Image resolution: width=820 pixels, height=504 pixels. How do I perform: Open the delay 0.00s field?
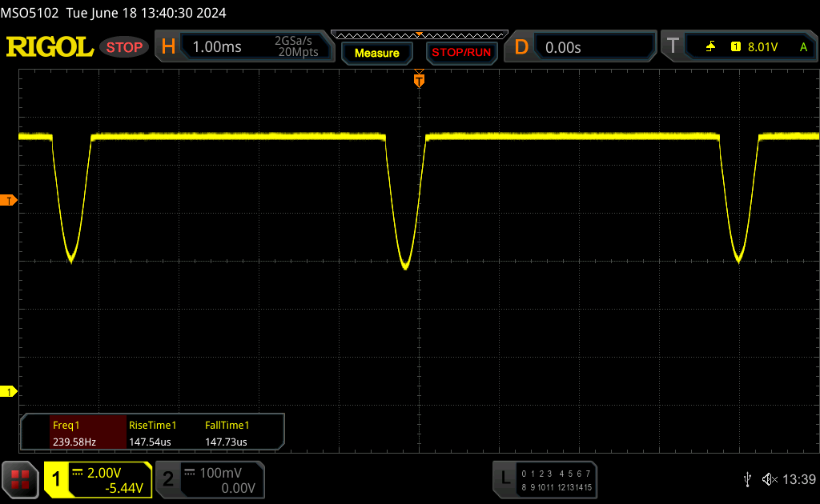click(x=595, y=47)
